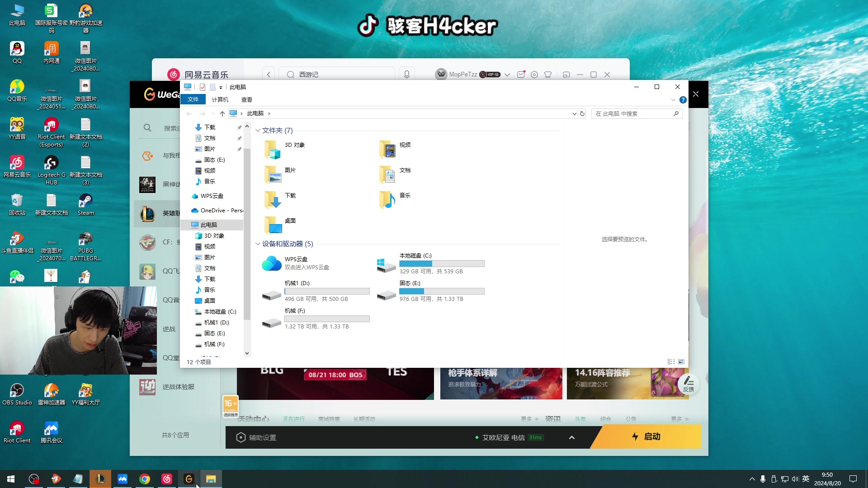Close the WeGame window with X
The width and height of the screenshot is (868, 488).
click(x=696, y=94)
